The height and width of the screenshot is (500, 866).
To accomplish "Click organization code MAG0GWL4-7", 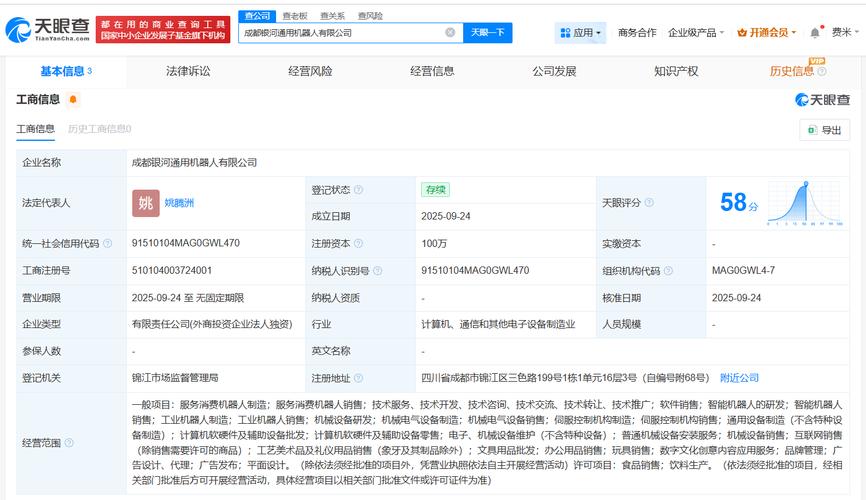I will (x=743, y=271).
